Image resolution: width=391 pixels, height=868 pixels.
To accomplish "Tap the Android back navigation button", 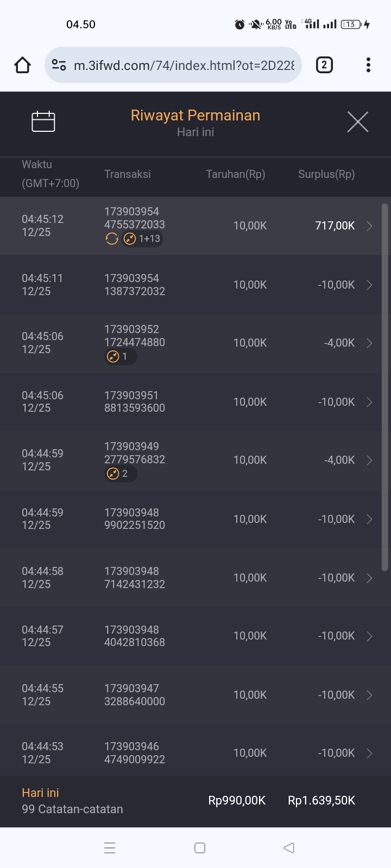I will click(289, 848).
